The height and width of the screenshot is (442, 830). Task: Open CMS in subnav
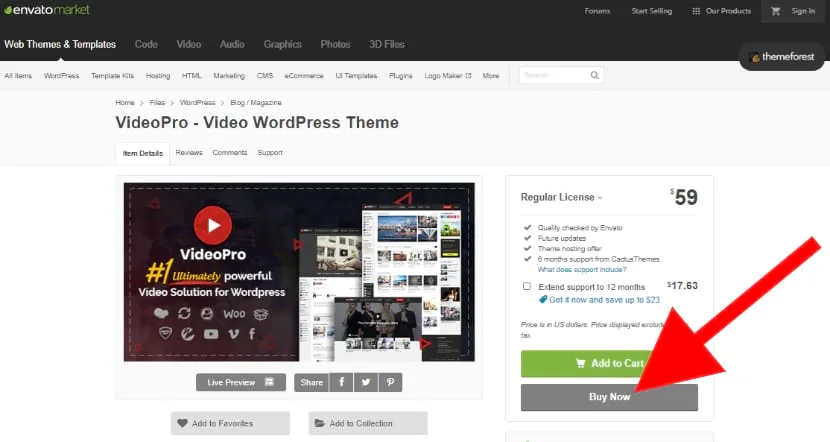(x=265, y=76)
